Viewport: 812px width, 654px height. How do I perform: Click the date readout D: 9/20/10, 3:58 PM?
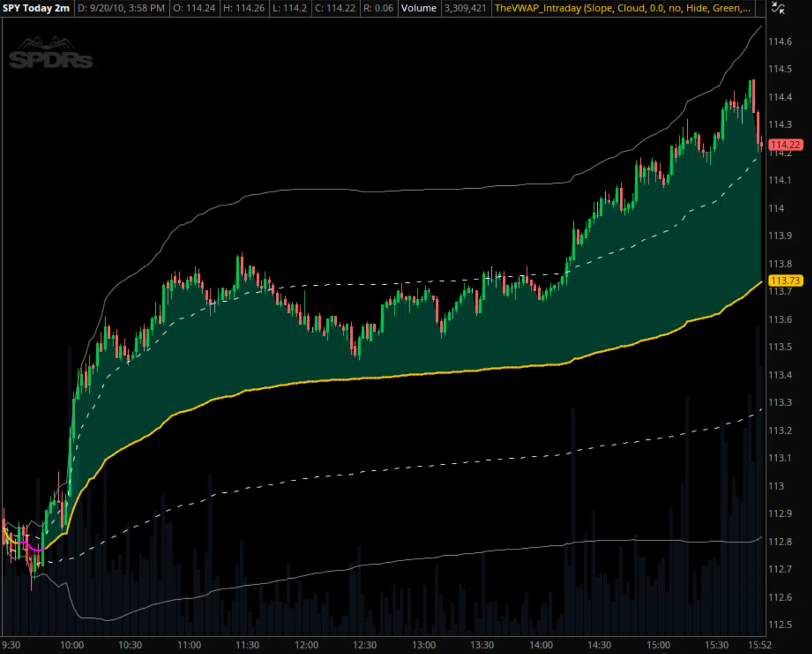[121, 8]
